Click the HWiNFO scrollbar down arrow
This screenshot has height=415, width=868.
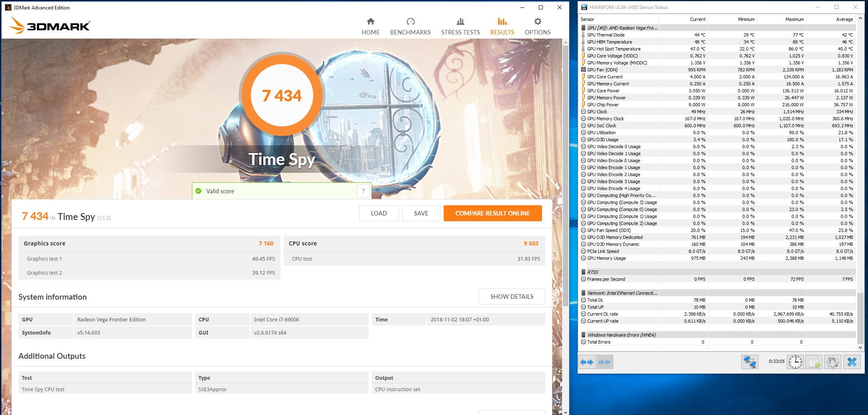[x=861, y=348]
